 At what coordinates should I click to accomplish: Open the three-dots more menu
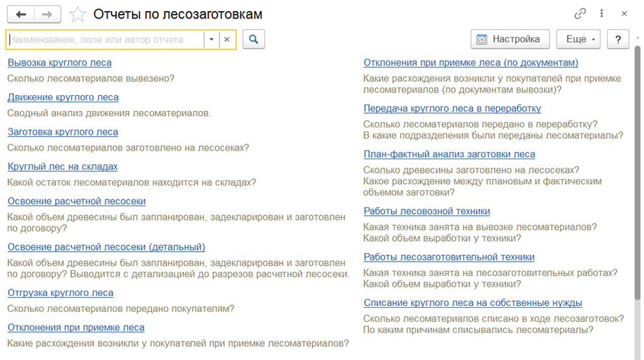click(x=602, y=14)
